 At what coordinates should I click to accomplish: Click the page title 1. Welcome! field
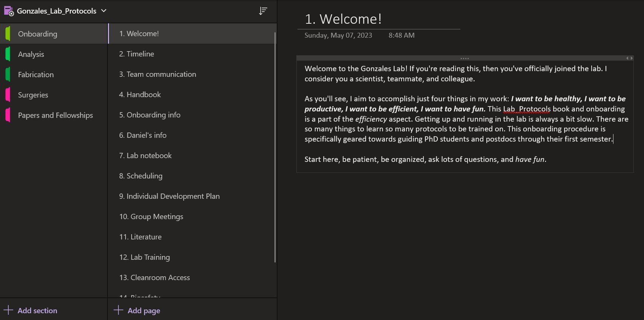pos(379,19)
